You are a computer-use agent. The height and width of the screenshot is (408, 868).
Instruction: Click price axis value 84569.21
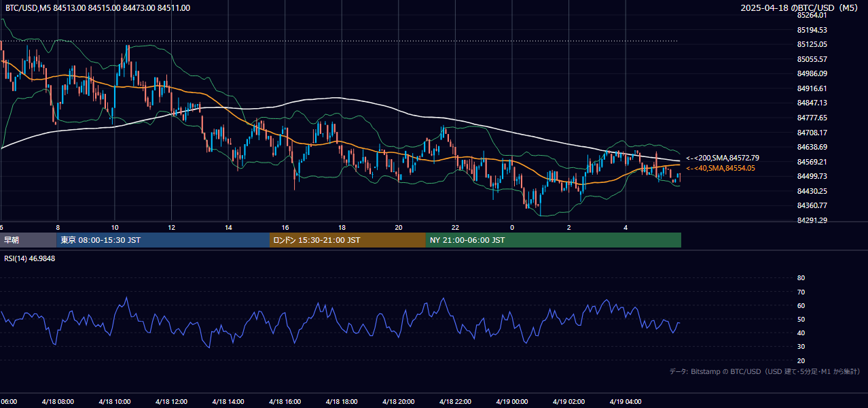pos(812,162)
